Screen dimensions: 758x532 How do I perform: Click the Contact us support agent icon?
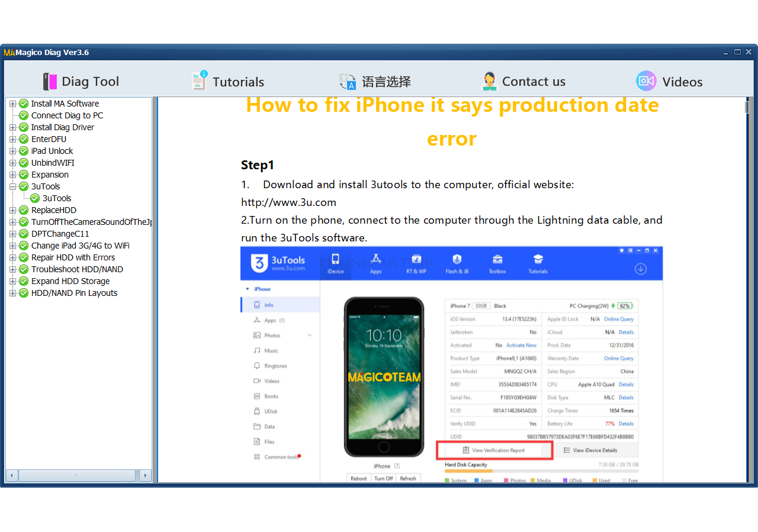tap(489, 81)
